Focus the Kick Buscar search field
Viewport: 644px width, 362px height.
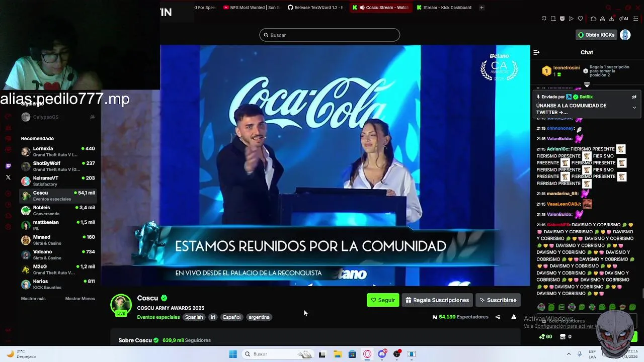coord(330,35)
